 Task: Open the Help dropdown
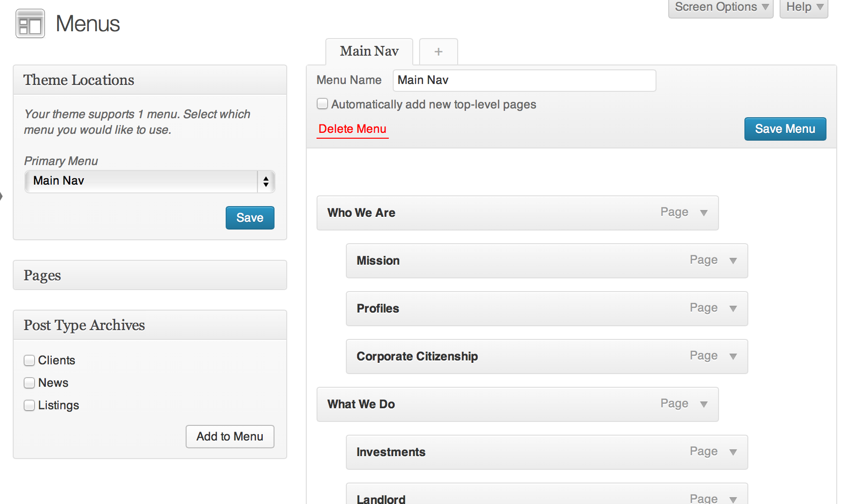point(804,7)
